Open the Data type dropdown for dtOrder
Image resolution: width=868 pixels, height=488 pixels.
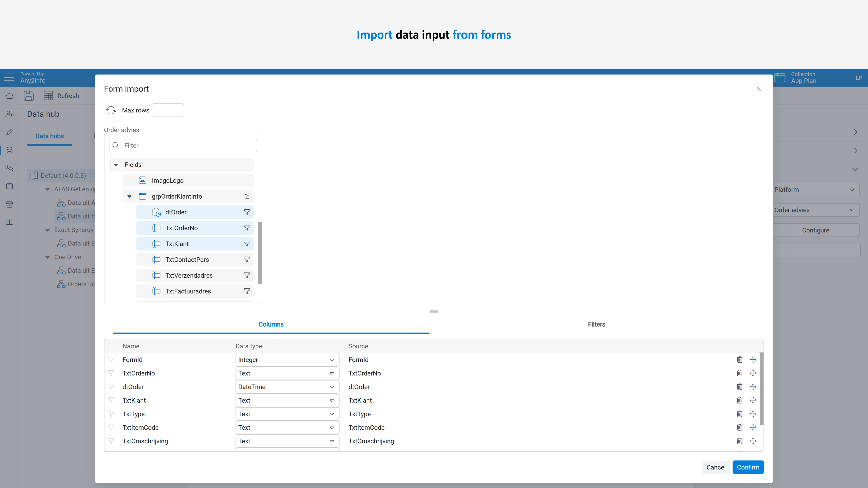click(x=287, y=387)
